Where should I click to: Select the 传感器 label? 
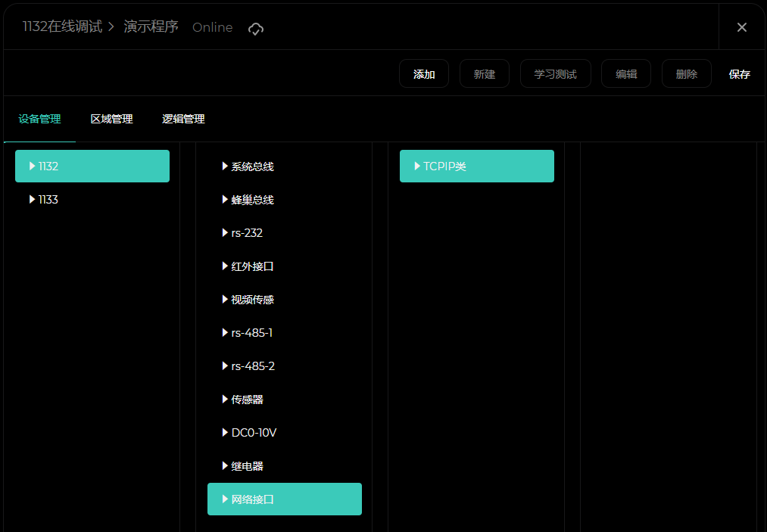[x=247, y=400]
